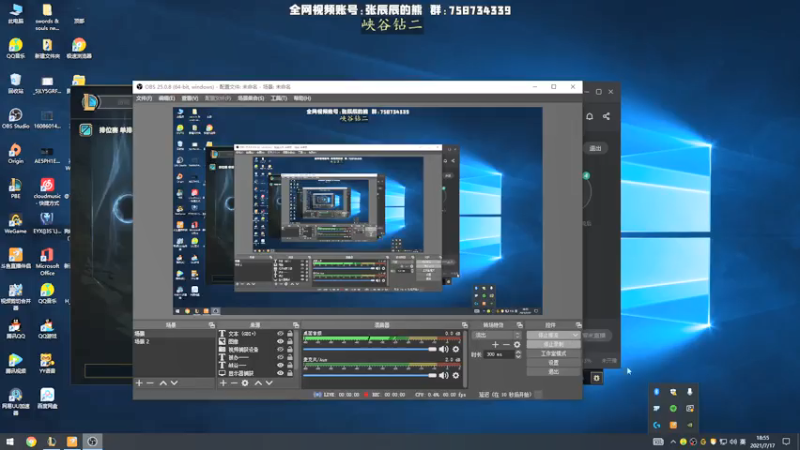
Task: Click 退出 button in background client window
Action: coord(595,148)
